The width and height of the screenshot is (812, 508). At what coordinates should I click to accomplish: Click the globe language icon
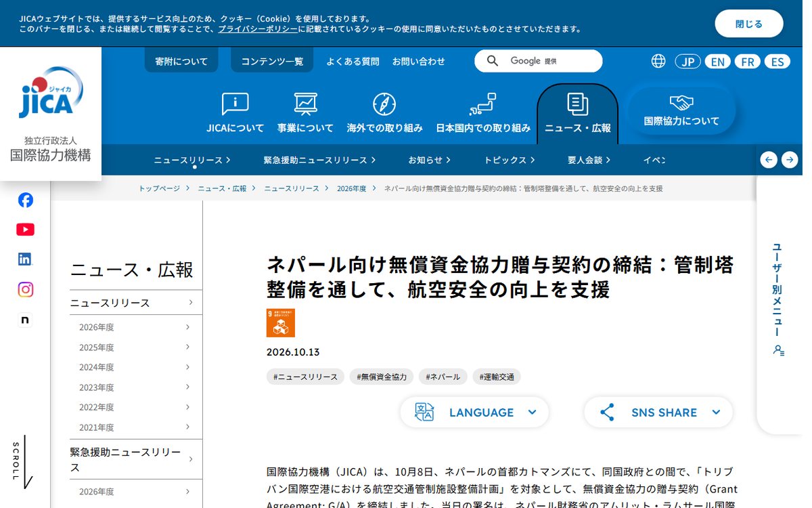point(658,61)
